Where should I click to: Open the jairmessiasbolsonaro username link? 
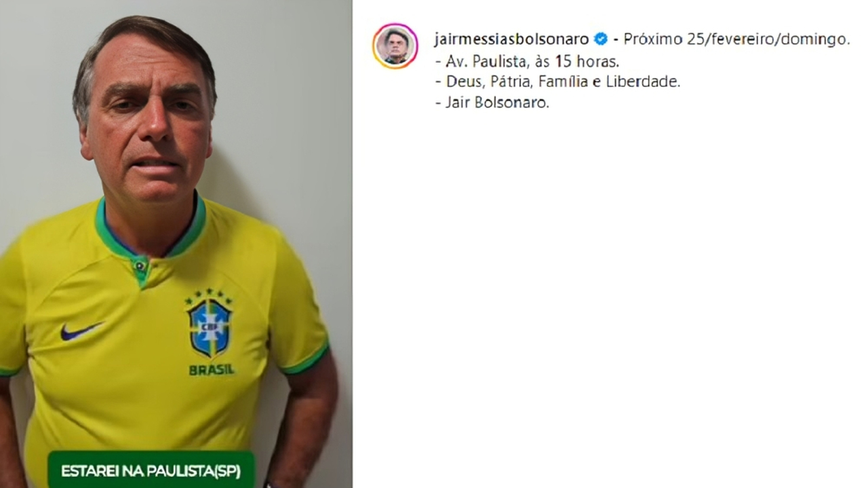point(511,39)
